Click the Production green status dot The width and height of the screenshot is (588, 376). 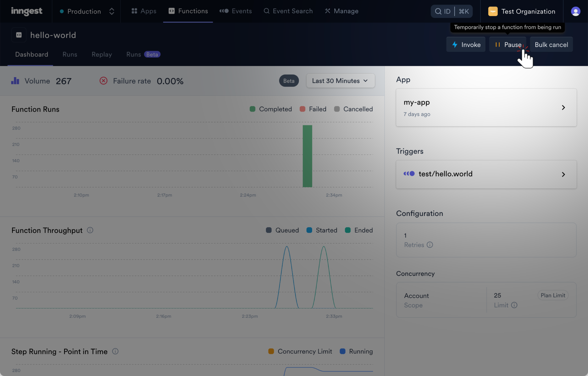(62, 11)
